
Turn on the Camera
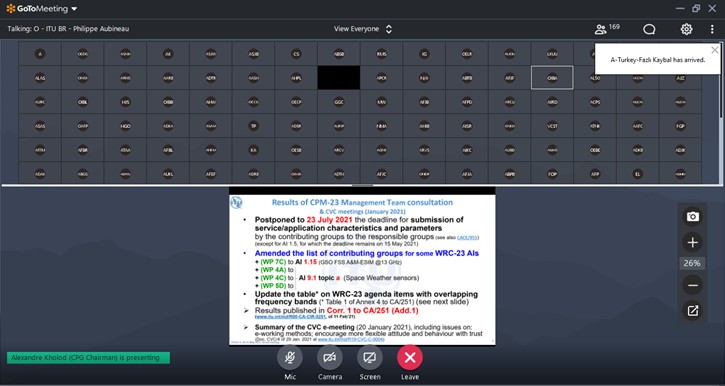point(330,363)
